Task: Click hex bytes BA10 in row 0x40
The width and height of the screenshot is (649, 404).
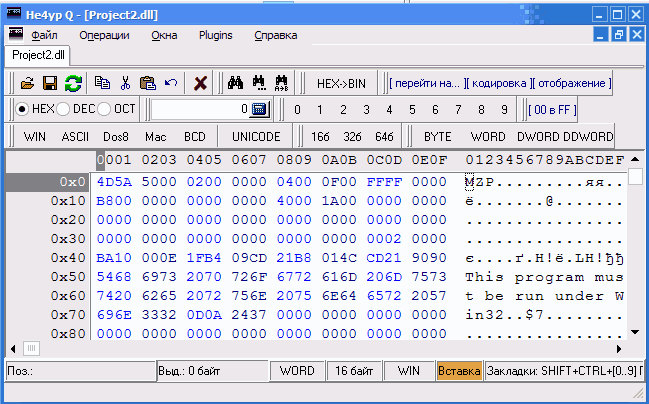Action: 114,258
